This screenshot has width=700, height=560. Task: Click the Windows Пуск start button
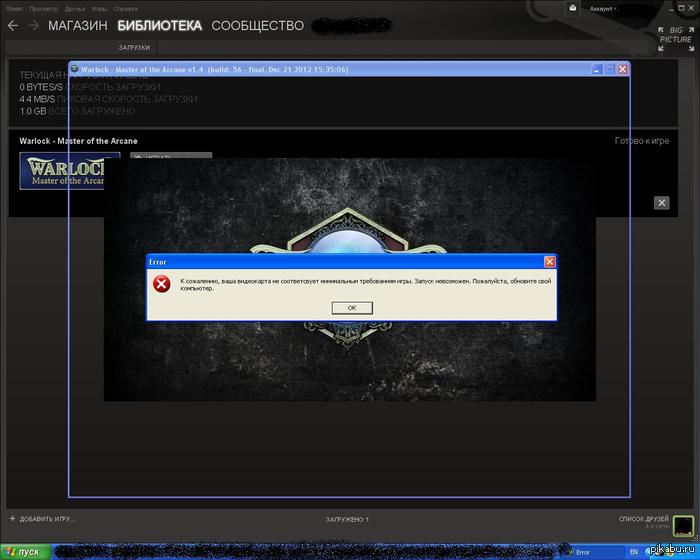(x=24, y=552)
